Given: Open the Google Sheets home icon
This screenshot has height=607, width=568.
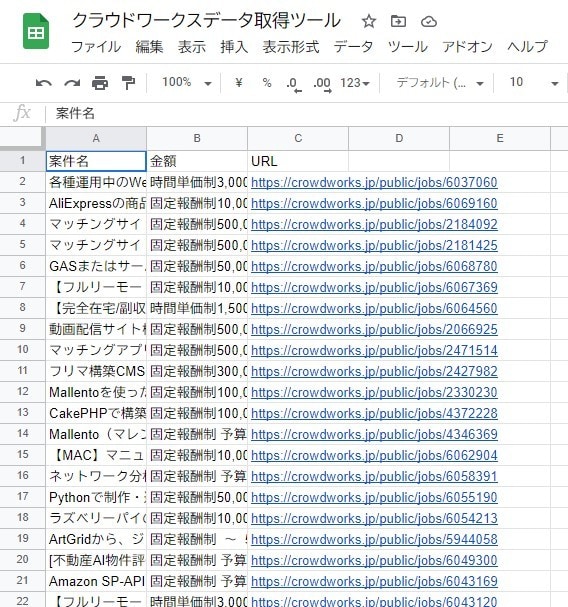Looking at the screenshot, I should click(36, 31).
